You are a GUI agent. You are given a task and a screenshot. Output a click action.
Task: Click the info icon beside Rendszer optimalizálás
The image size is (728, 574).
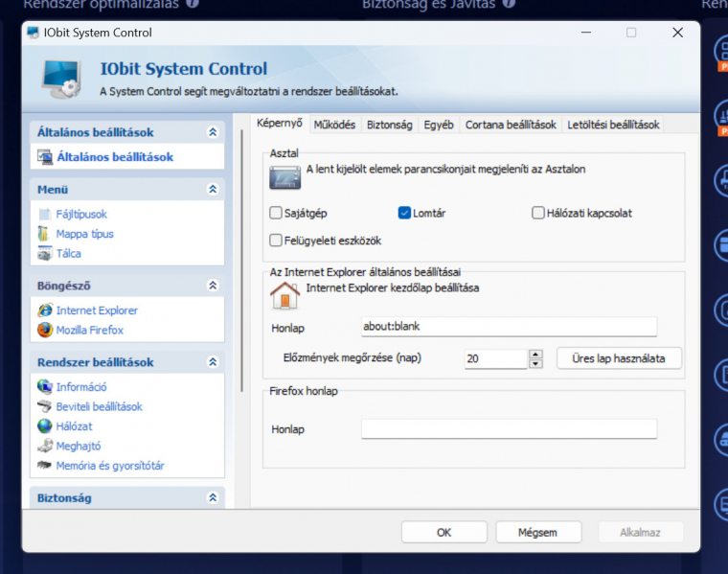(x=193, y=4)
